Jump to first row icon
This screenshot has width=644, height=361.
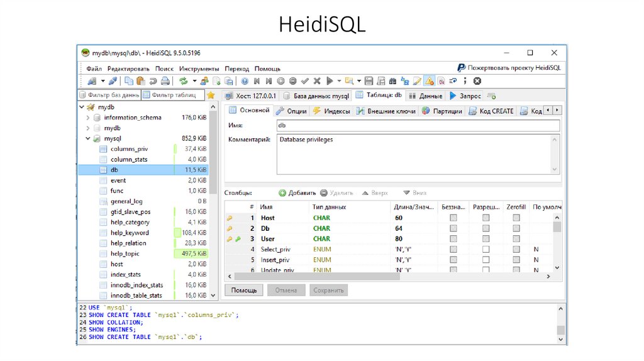(x=257, y=81)
